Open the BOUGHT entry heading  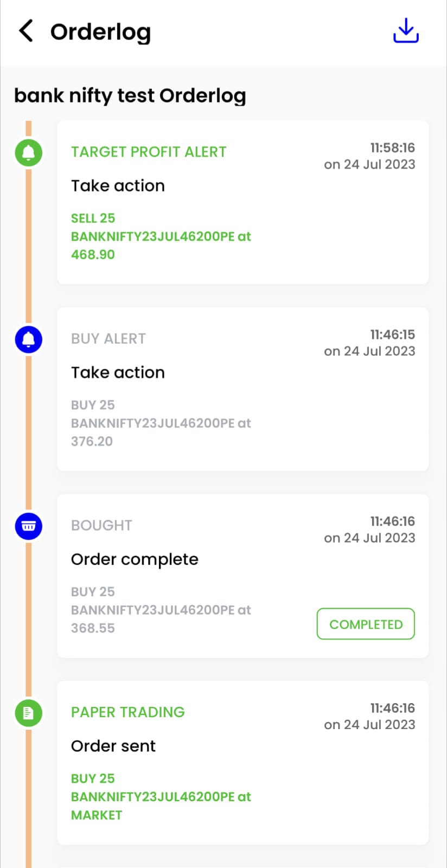pyautogui.click(x=101, y=525)
